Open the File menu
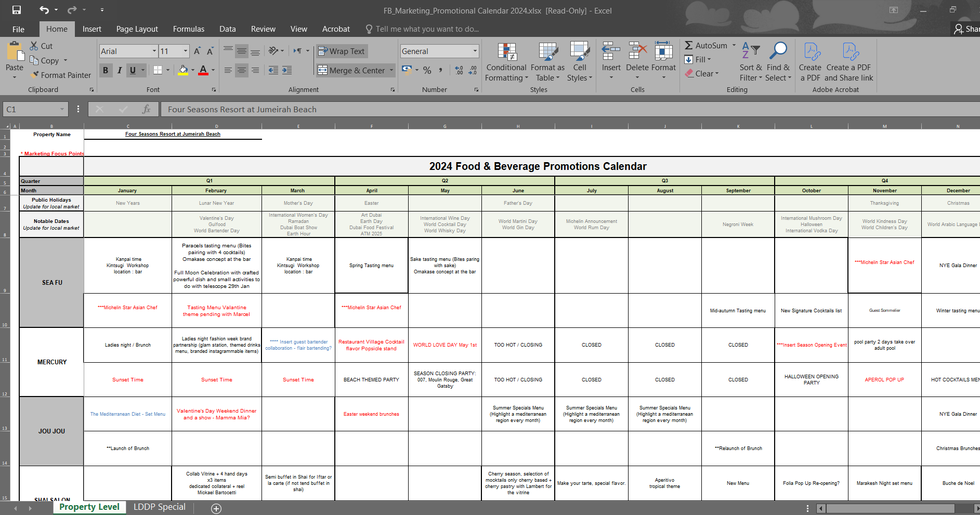 click(18, 29)
